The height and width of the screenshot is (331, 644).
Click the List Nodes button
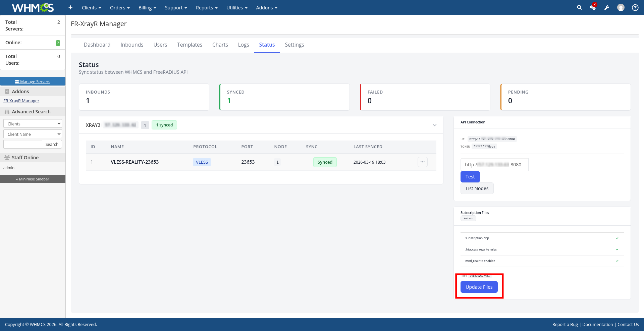click(477, 188)
